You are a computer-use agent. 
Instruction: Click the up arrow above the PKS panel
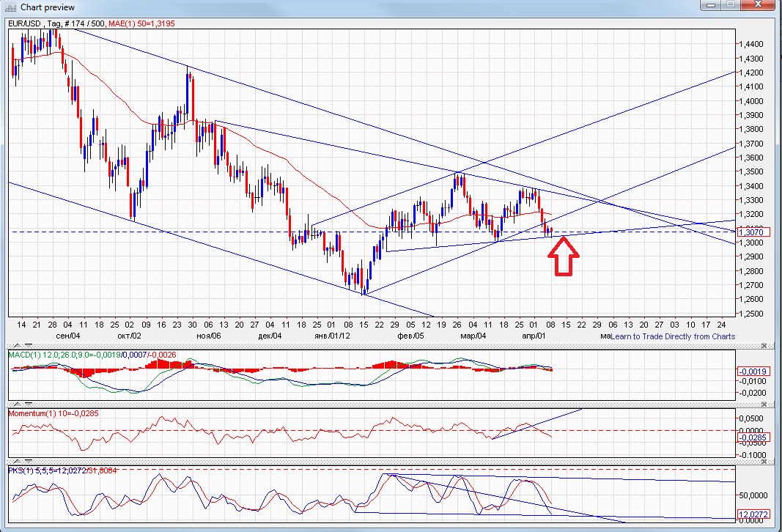(x=16, y=462)
